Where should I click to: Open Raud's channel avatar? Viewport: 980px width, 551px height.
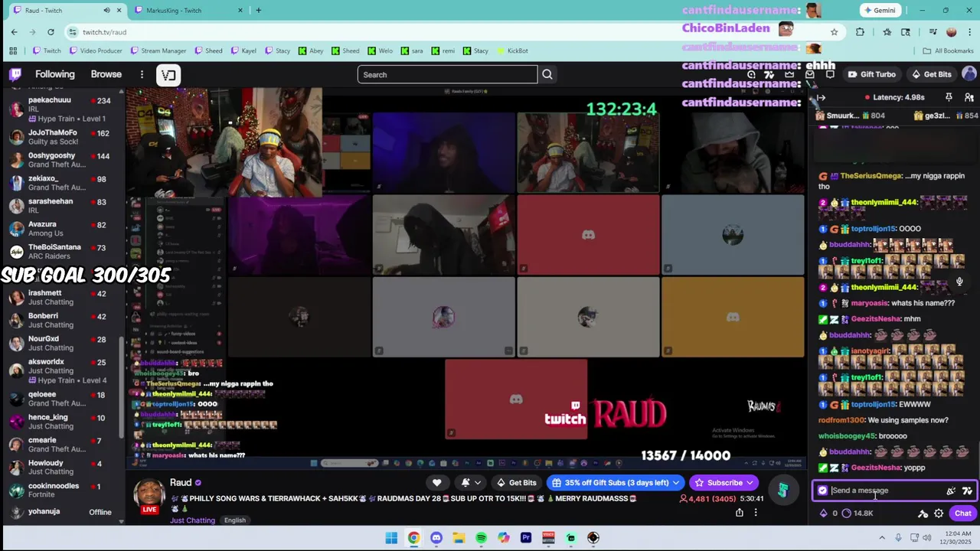click(x=149, y=495)
